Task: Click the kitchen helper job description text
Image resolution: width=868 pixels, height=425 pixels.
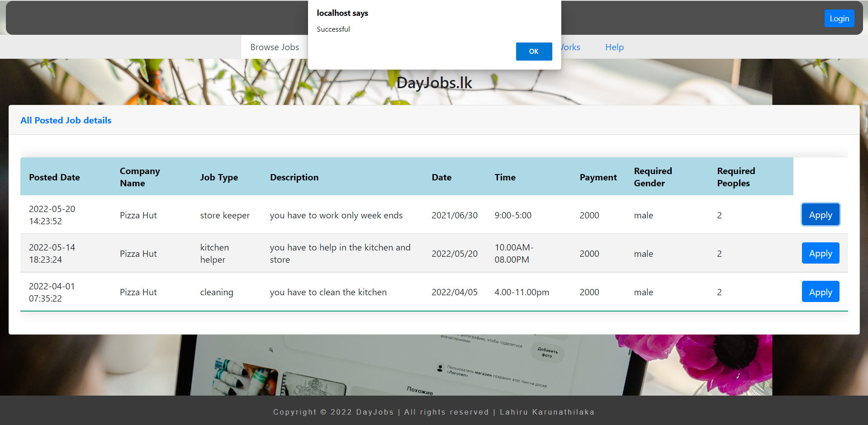Action: pos(340,253)
